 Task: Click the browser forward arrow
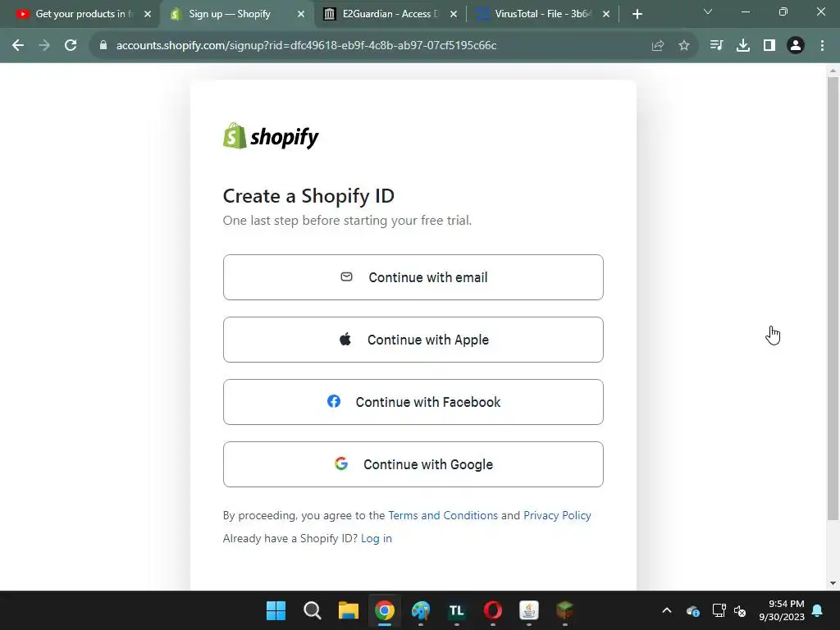[x=44, y=46]
